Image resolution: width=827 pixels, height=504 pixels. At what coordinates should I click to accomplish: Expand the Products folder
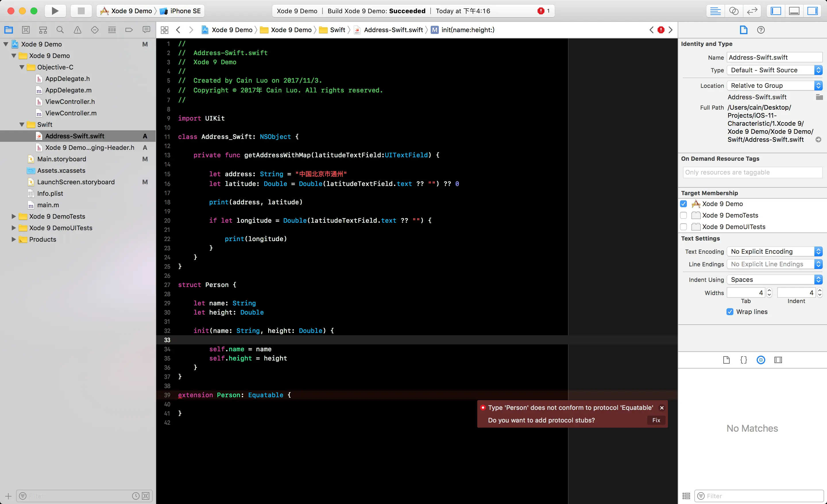pyautogui.click(x=13, y=239)
